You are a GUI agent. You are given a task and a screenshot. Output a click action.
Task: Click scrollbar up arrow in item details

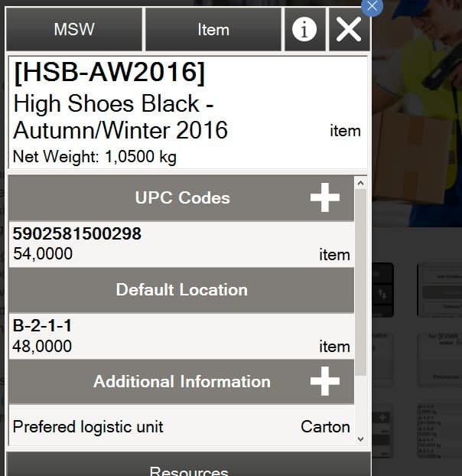(361, 184)
